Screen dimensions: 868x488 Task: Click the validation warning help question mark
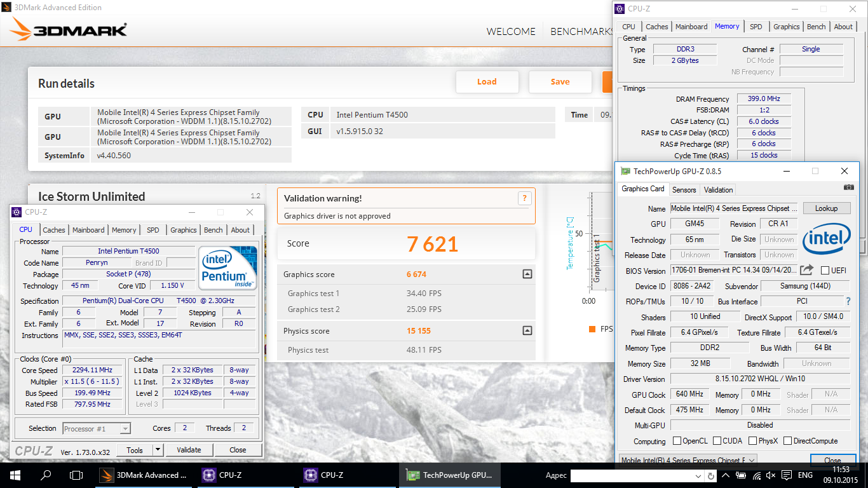tap(524, 198)
